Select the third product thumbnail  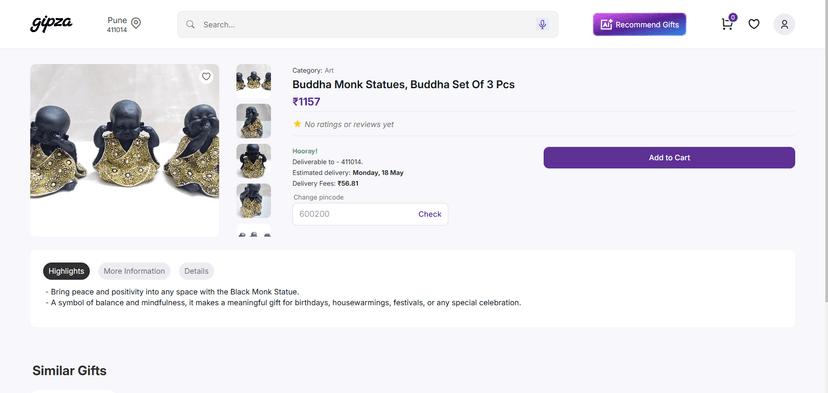253,161
